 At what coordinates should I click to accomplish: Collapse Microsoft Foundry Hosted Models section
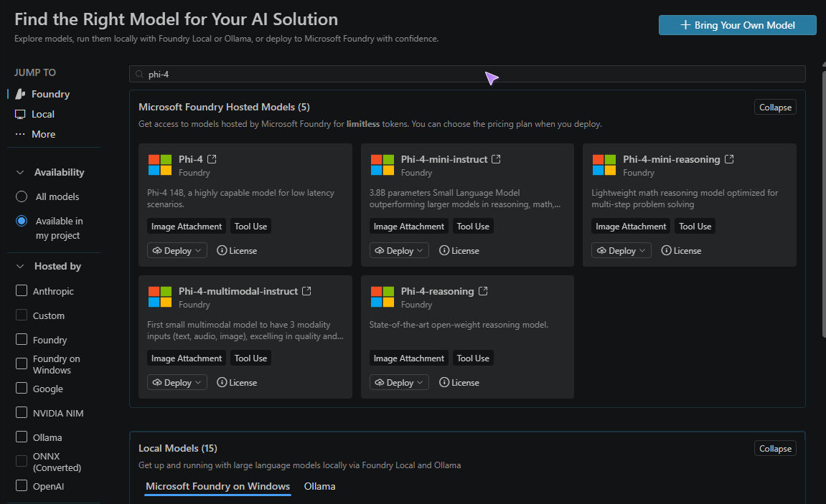point(775,108)
